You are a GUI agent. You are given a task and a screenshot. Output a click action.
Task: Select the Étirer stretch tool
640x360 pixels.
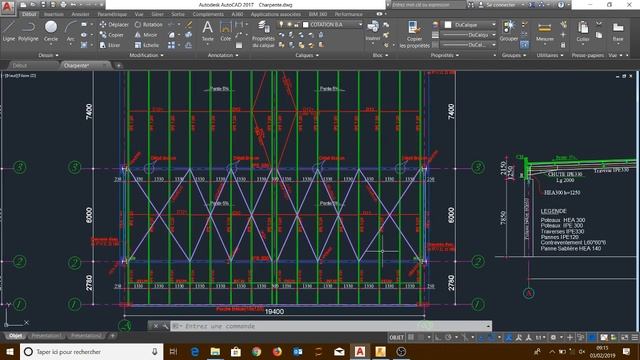(x=110, y=45)
